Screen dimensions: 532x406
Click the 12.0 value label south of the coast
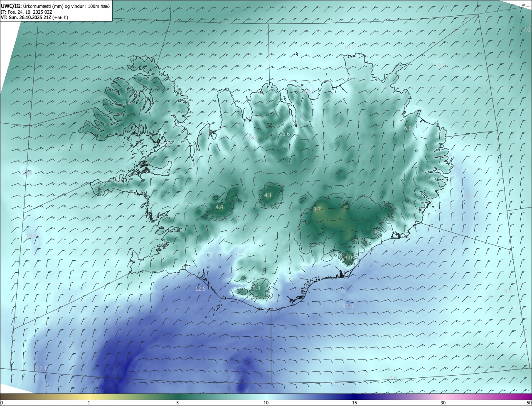point(348,306)
